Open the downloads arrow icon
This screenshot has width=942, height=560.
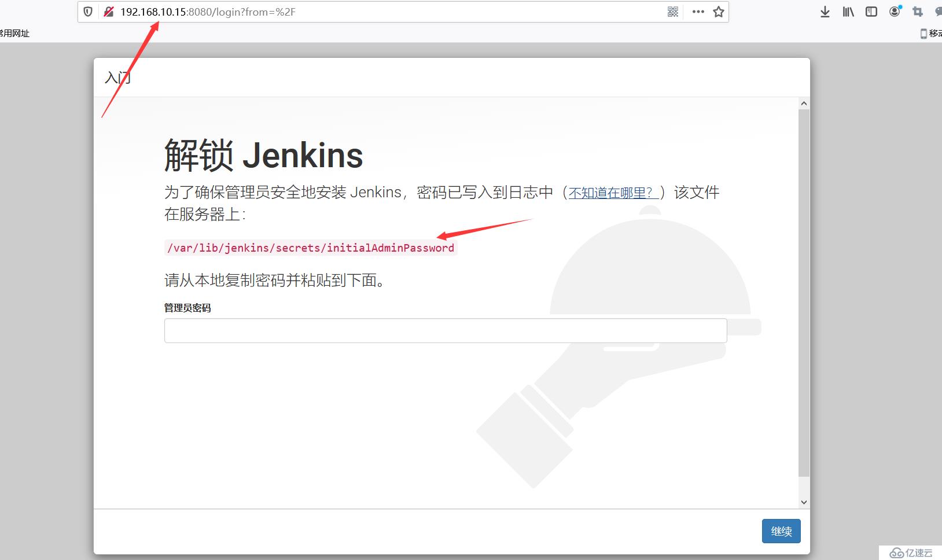click(x=825, y=12)
